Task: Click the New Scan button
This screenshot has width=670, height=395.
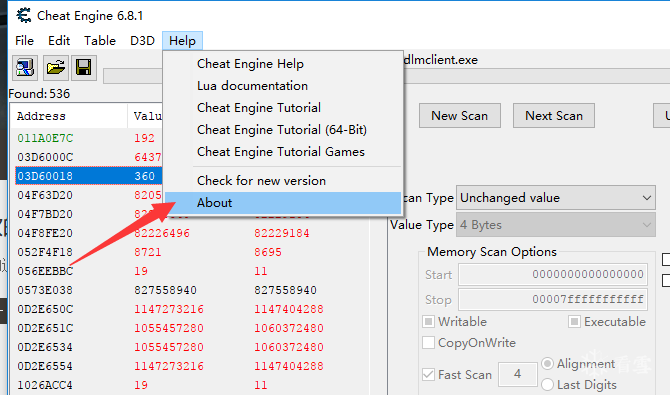Action: 460,115
